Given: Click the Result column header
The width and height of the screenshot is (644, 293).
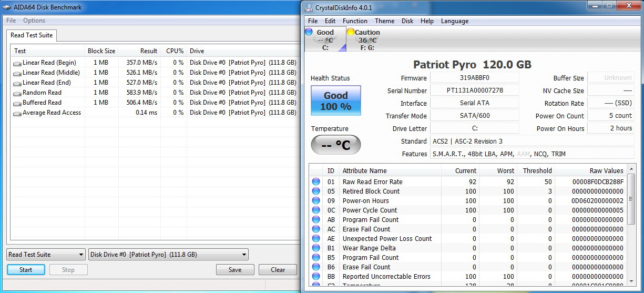Looking at the screenshot, I should [139, 51].
